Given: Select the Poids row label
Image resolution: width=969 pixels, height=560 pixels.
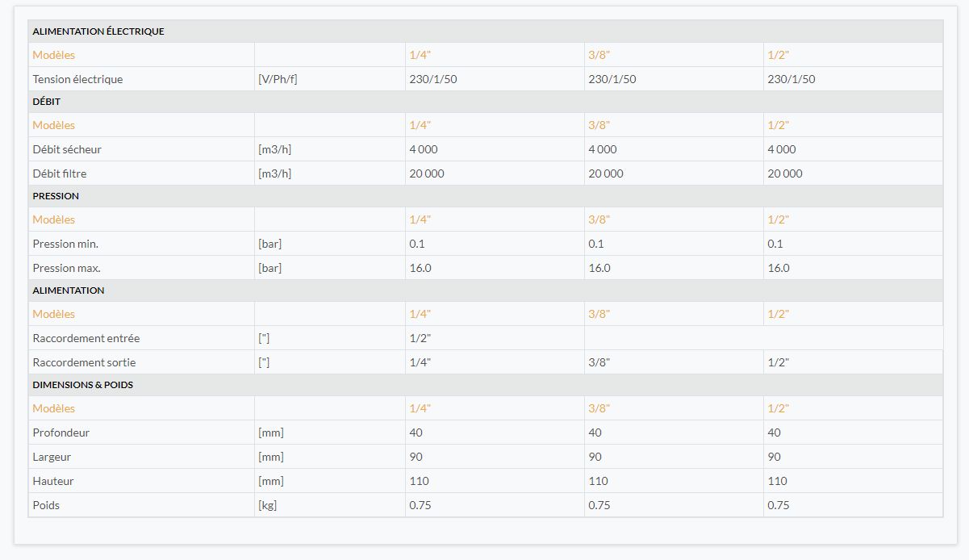Looking at the screenshot, I should [46, 505].
